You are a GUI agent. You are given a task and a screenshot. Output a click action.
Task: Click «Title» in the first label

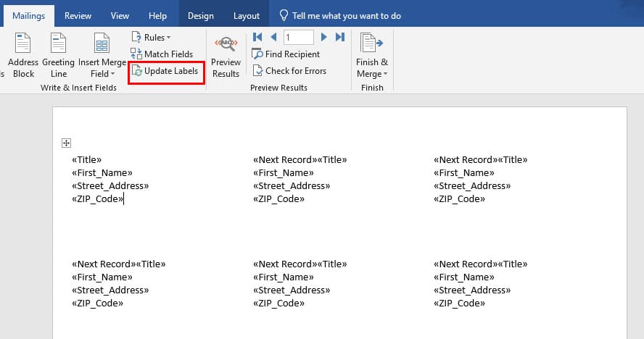[86, 159]
